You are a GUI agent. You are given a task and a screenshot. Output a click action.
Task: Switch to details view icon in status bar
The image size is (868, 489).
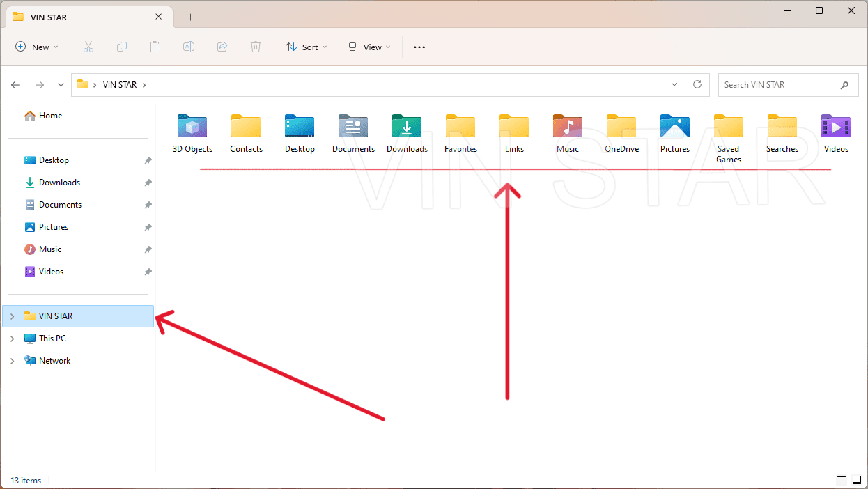(x=842, y=480)
